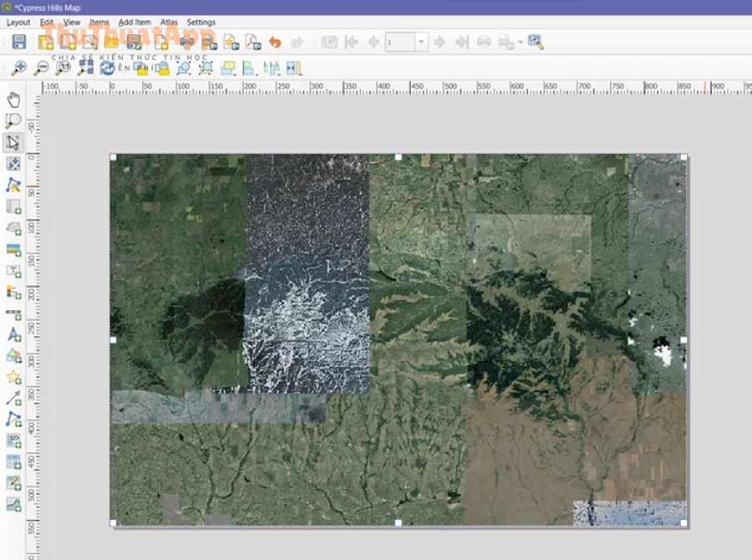The height and width of the screenshot is (560, 752).
Task: Click the Add Legend tool
Action: 13,293
